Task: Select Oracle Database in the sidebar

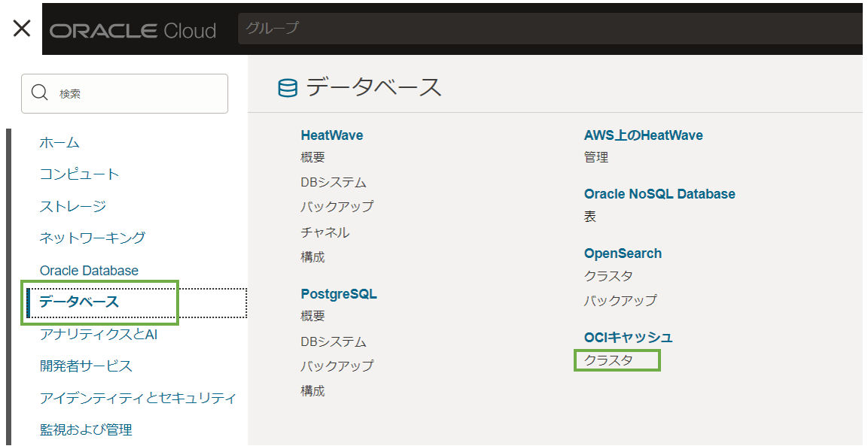Action: 89,270
